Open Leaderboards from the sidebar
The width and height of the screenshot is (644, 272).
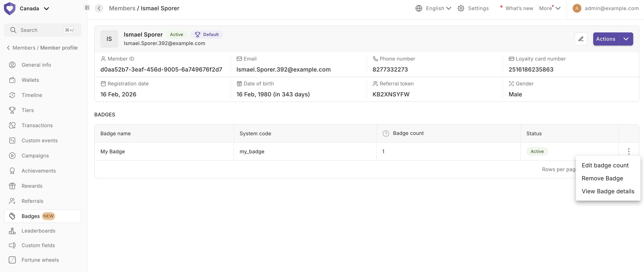coord(38,231)
